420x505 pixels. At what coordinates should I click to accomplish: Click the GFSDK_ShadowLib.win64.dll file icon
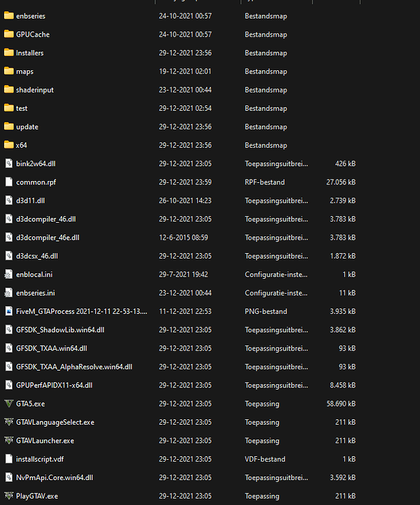point(9,329)
